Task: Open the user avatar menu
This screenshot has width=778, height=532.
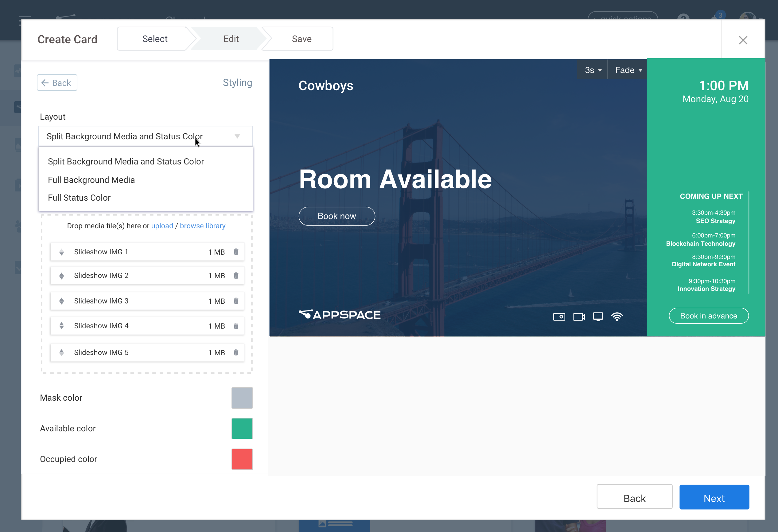Action: click(748, 16)
